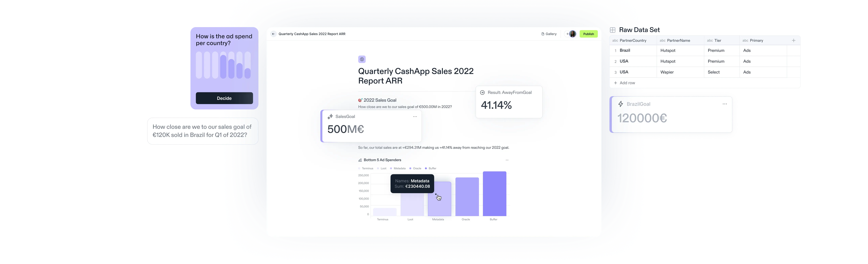868x264 pixels.
Task: Select the PartnerCountry column header
Action: (633, 40)
